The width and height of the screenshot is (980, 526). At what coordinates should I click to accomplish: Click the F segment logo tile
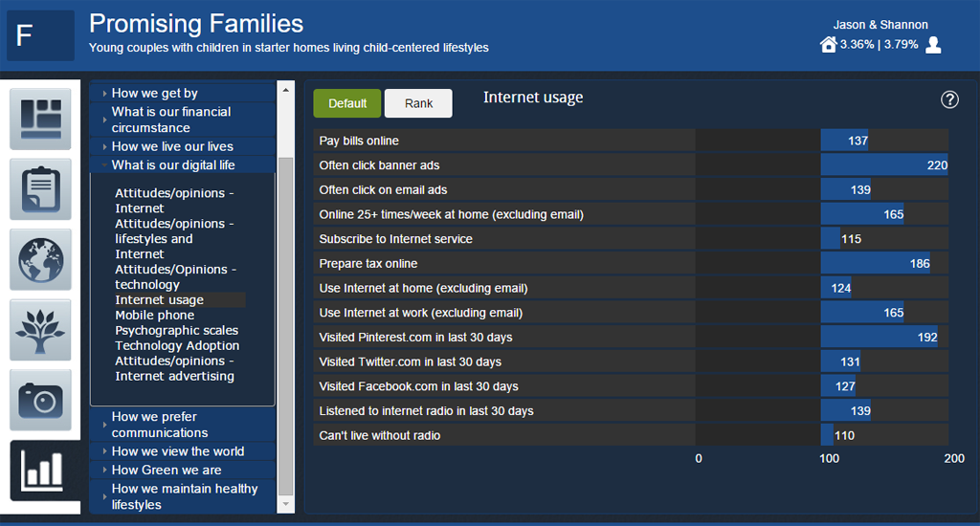point(40,36)
